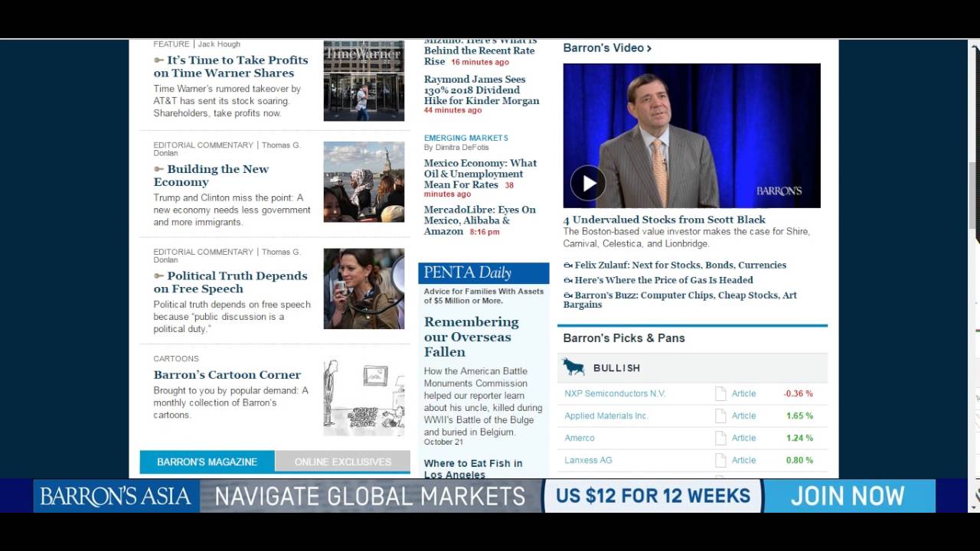Open Article link in NXP Semiconductors row
The width and height of the screenshot is (980, 551).
click(743, 393)
